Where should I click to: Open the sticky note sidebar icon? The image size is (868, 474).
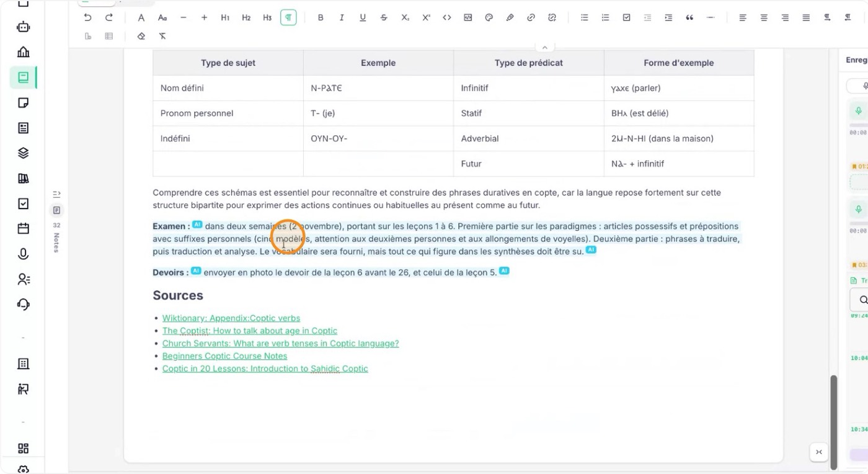click(x=23, y=103)
